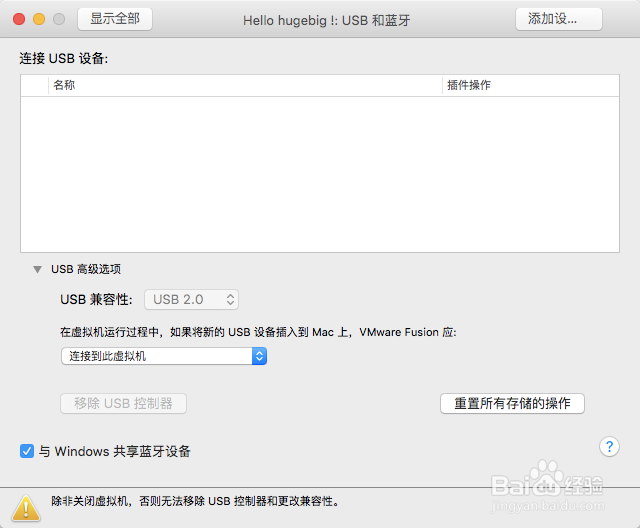This screenshot has width=640, height=528.
Task: Open the 连接到此虚拟机 dropdown
Action: pos(164,356)
